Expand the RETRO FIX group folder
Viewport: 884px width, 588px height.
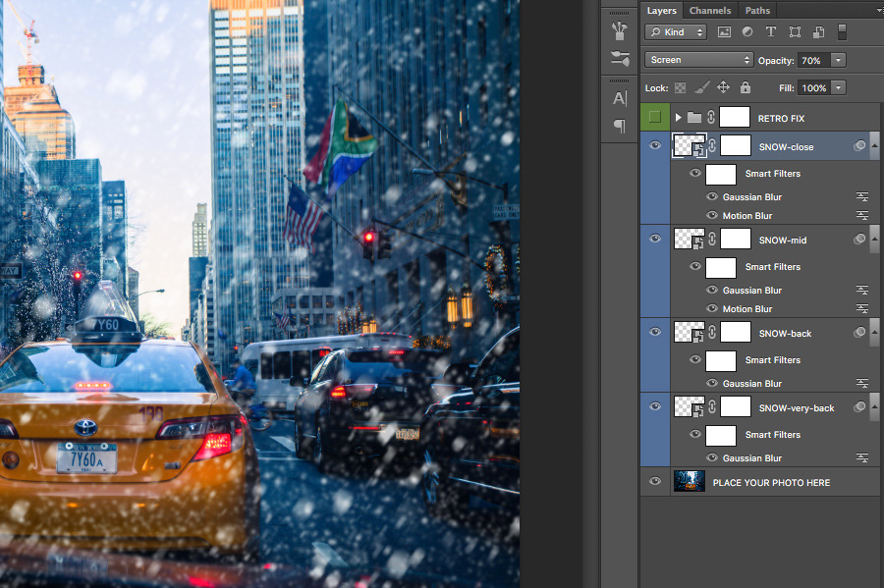(x=678, y=118)
